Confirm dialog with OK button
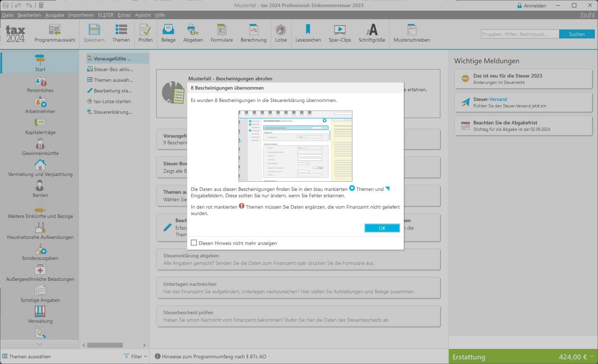This screenshot has height=364, width=598. pyautogui.click(x=382, y=228)
